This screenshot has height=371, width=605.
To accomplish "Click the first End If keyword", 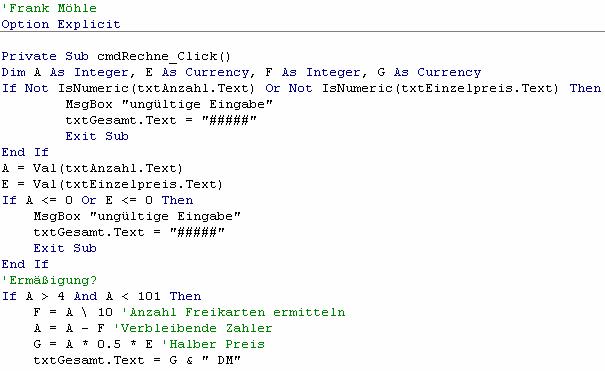I will tap(25, 152).
